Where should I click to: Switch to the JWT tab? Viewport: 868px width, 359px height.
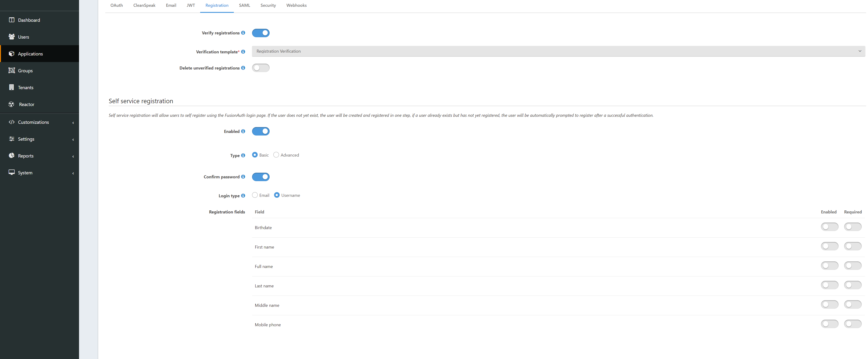coord(191,5)
